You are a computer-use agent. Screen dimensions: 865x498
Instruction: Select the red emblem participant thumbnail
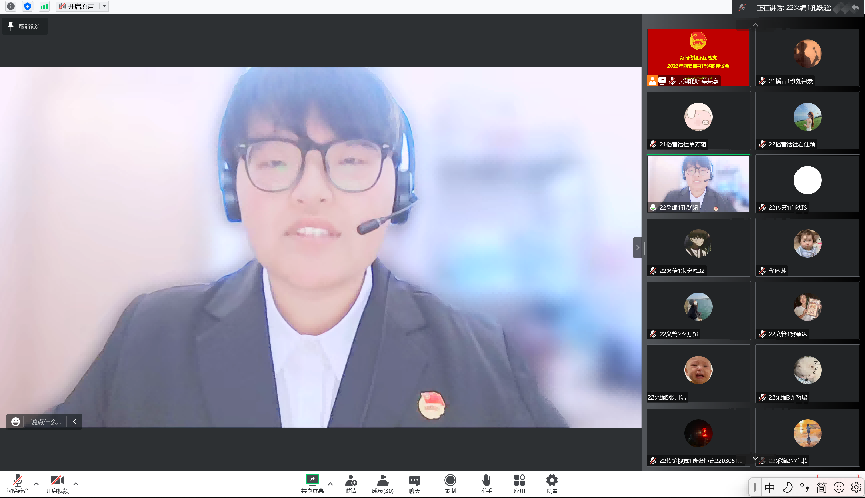coord(697,57)
